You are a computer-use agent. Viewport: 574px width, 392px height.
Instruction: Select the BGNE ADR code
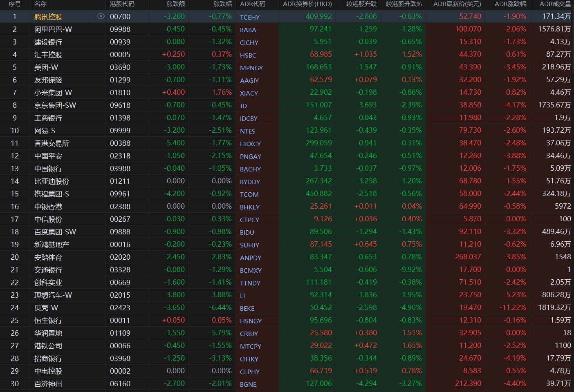(x=248, y=384)
